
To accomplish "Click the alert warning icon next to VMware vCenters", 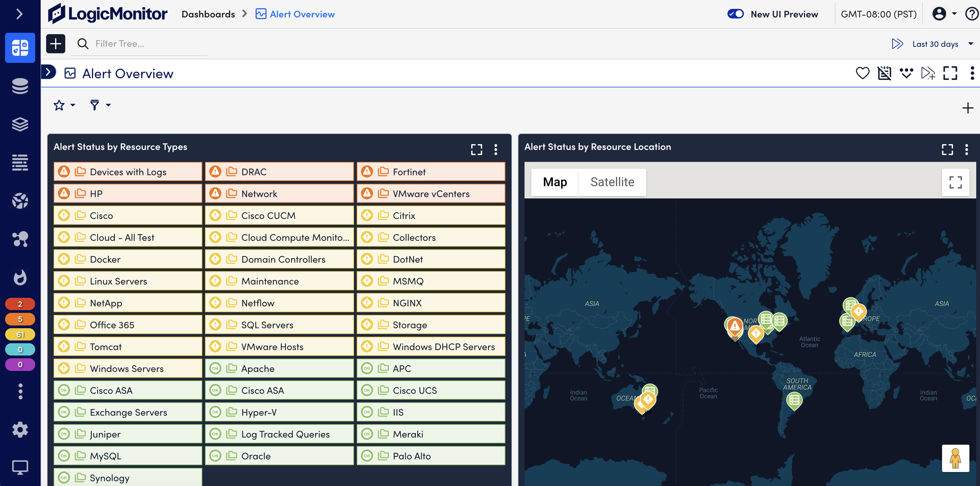I will [367, 194].
